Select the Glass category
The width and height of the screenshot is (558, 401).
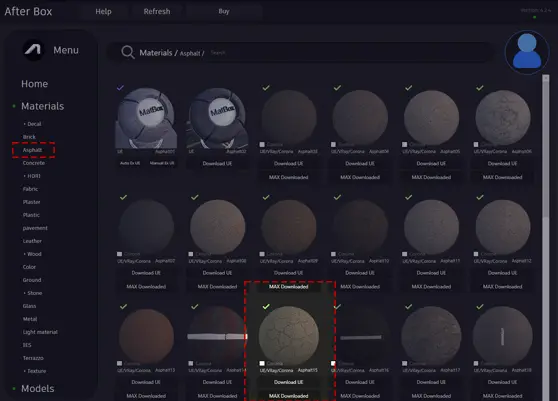pyautogui.click(x=29, y=306)
